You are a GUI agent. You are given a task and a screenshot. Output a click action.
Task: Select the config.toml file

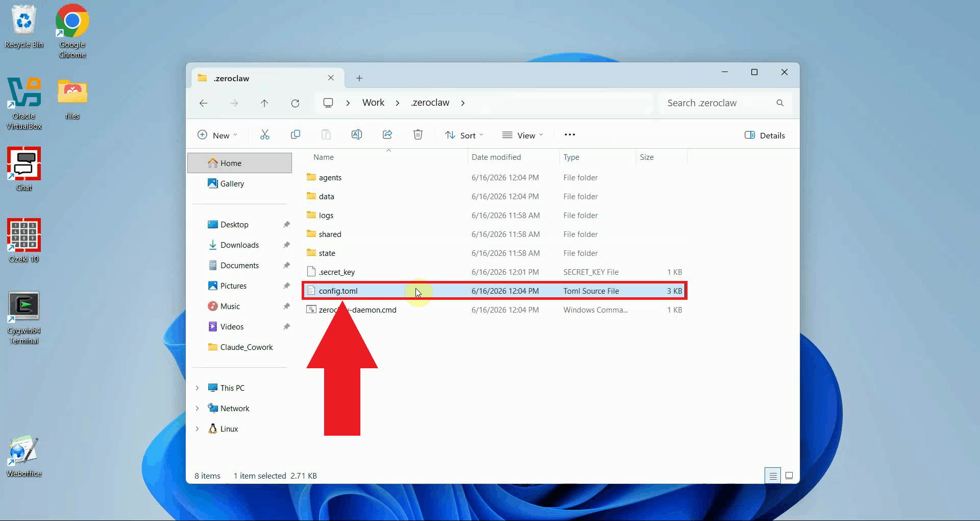[x=495, y=291]
